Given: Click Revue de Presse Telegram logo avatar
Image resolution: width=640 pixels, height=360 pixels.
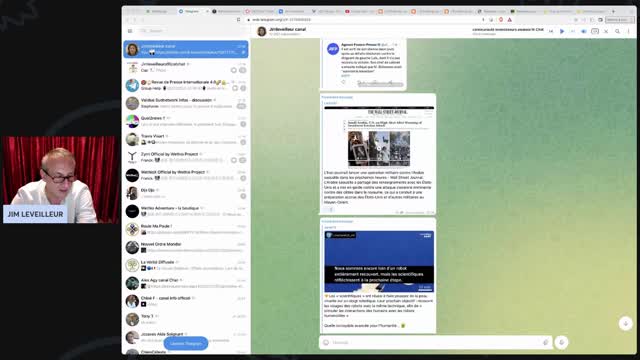Looking at the screenshot, I should [x=132, y=85].
